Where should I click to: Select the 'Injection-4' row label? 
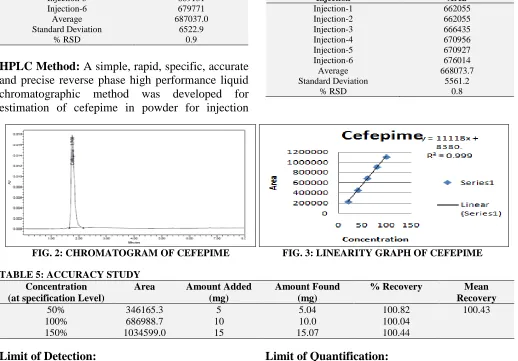coord(333,40)
